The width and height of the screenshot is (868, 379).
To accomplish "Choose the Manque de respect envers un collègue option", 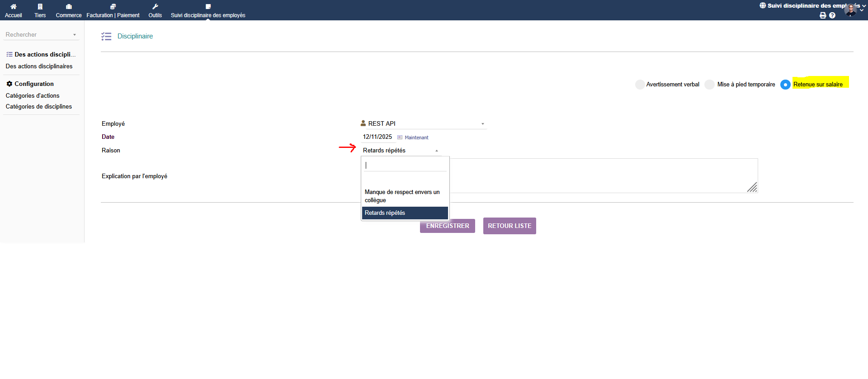I will [405, 196].
